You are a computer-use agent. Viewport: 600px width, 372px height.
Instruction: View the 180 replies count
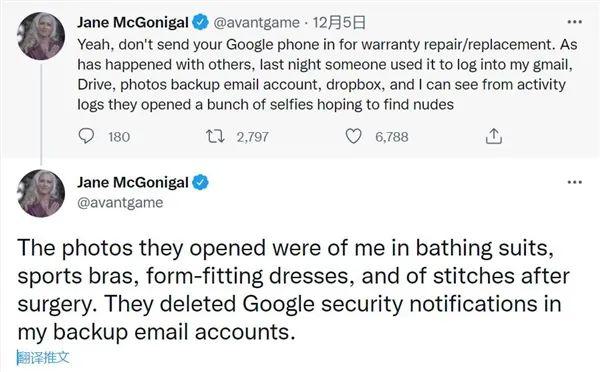119,137
